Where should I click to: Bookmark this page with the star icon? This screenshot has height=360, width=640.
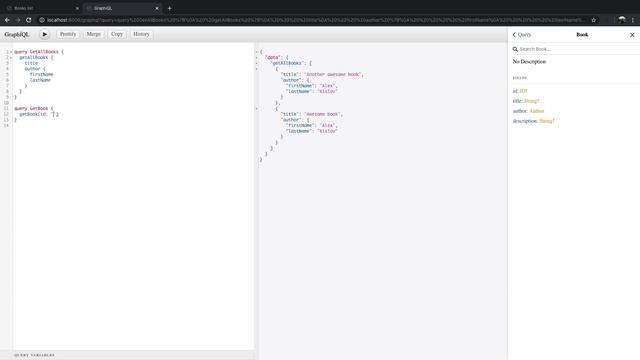[593, 20]
